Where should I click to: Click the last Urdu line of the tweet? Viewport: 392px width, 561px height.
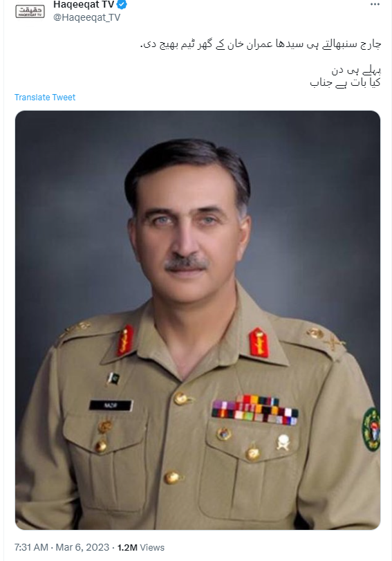coord(345,82)
